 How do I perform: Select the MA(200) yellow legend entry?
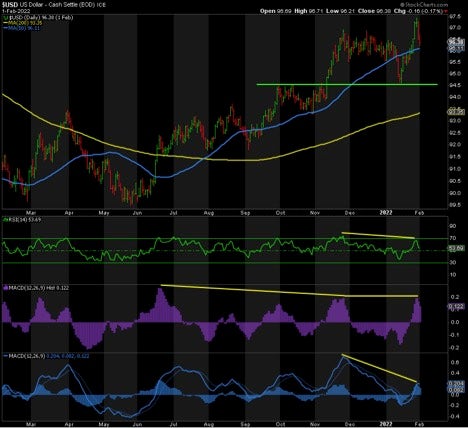tap(22, 23)
